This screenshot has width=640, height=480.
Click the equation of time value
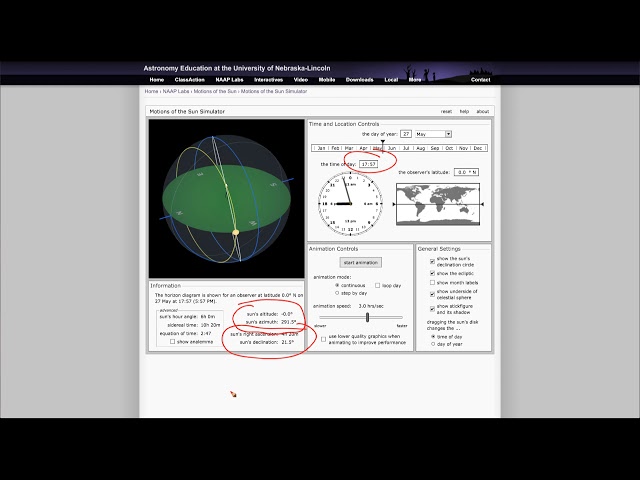click(x=206, y=333)
